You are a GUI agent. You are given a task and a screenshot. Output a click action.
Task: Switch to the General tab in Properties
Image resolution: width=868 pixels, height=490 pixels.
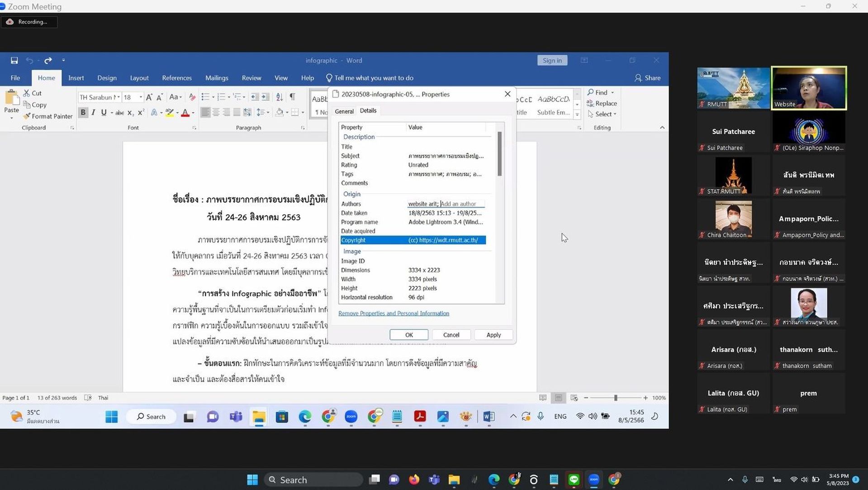point(344,111)
